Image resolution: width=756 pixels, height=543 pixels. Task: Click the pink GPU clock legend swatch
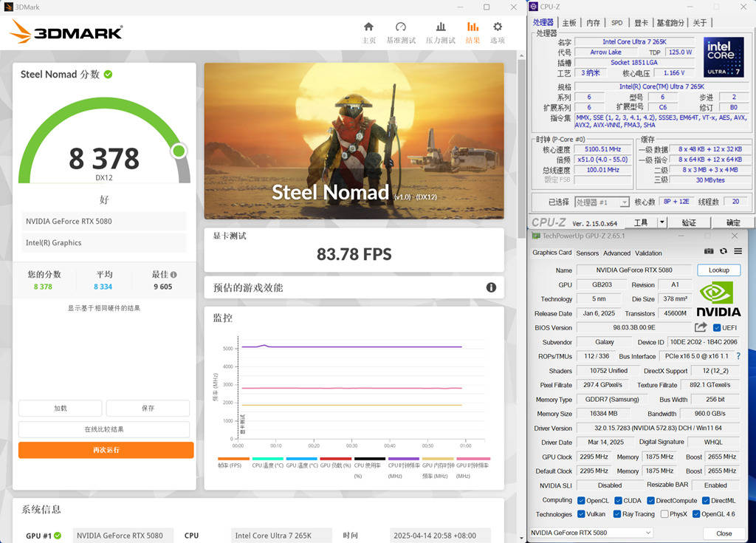click(473, 459)
